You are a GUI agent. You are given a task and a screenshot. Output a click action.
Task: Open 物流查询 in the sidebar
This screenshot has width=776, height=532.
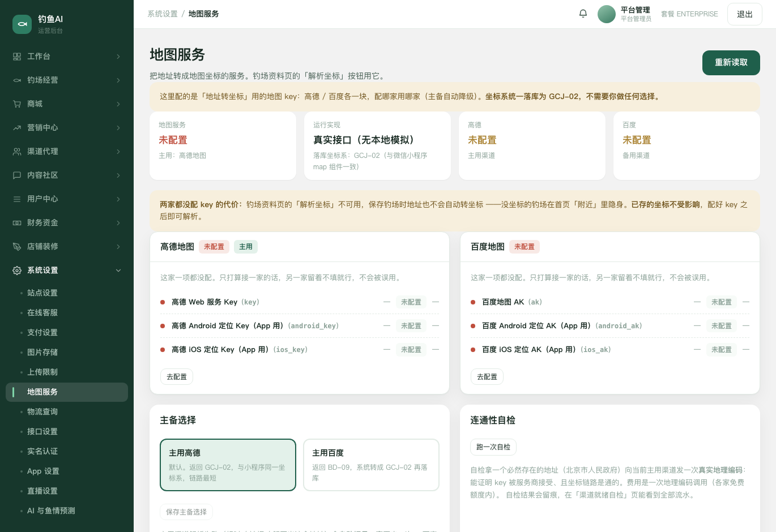[x=67, y=411]
